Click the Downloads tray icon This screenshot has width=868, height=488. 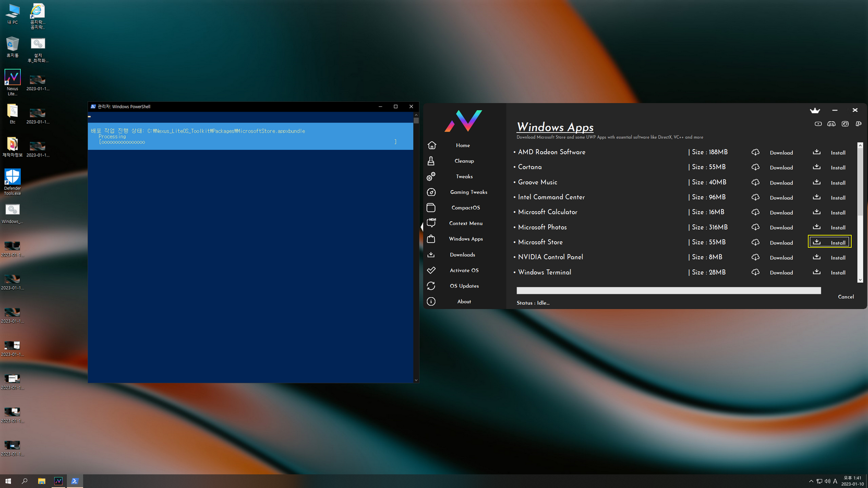point(431,255)
